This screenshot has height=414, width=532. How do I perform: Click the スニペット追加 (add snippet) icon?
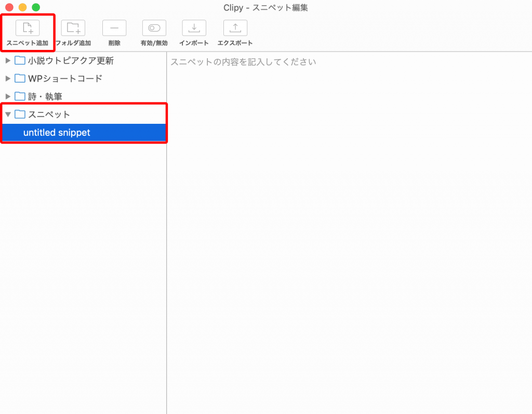tap(28, 28)
